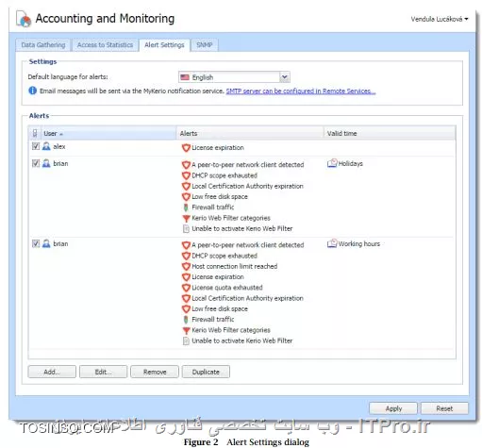This screenshot has height=448, width=482.
Task: Open the default language dropdown arrow
Action: (x=284, y=77)
